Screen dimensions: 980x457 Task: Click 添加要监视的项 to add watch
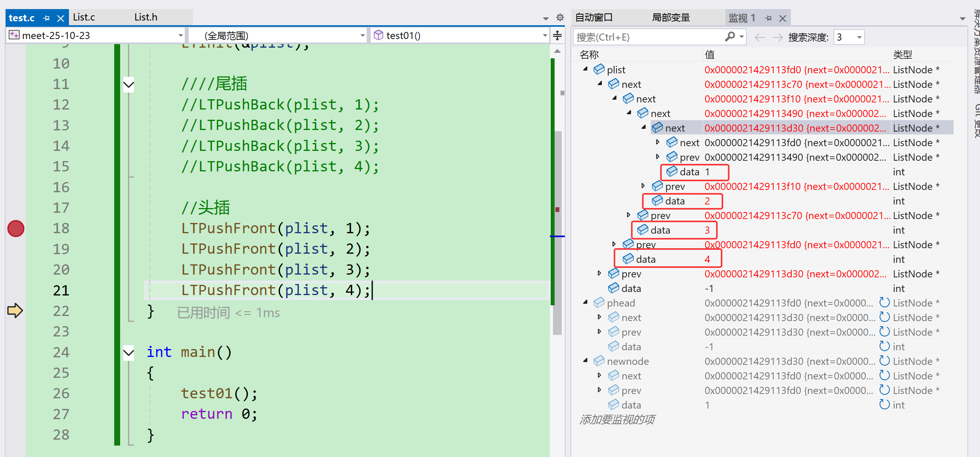617,420
